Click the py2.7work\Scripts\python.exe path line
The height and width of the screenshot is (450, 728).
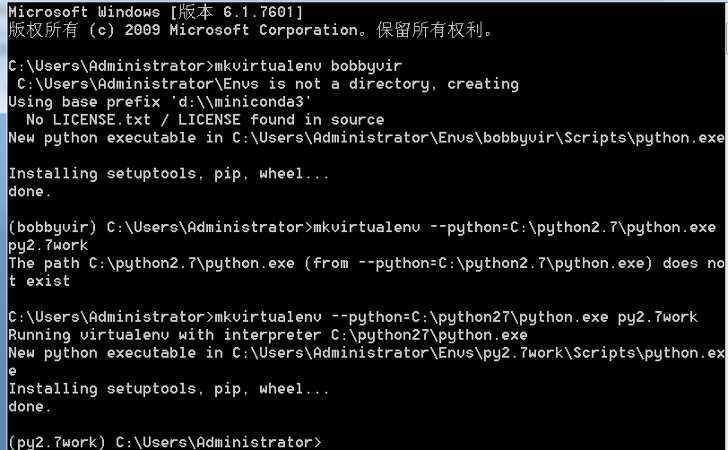coord(366,353)
